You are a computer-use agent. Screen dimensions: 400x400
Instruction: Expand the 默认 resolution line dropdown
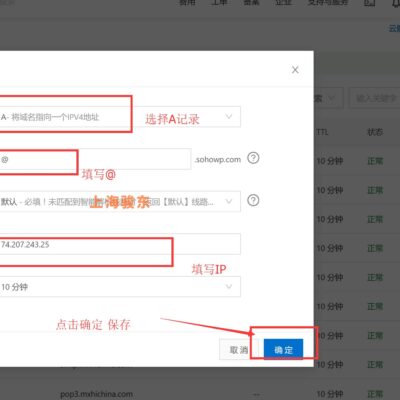120,201
